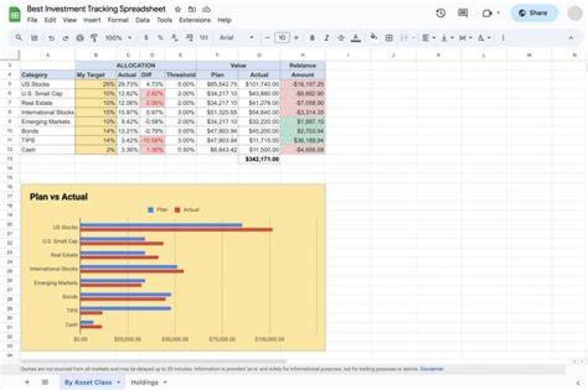Click the red Actual legend entry
Image resolution: width=588 pixels, height=390 pixels.
(187, 210)
